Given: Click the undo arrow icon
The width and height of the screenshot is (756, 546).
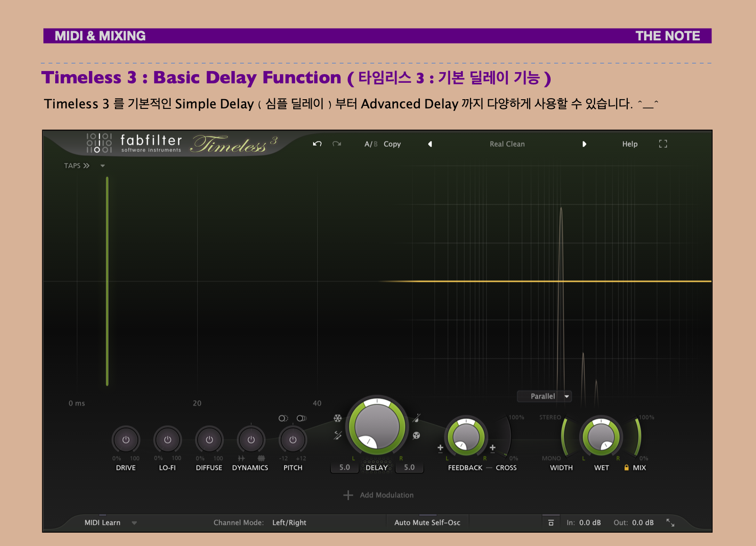Looking at the screenshot, I should click(317, 144).
